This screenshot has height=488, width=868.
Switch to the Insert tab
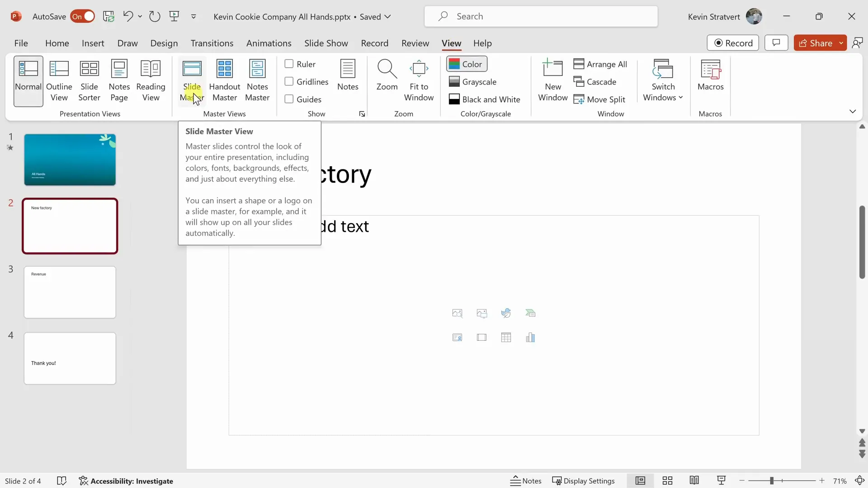click(x=93, y=43)
